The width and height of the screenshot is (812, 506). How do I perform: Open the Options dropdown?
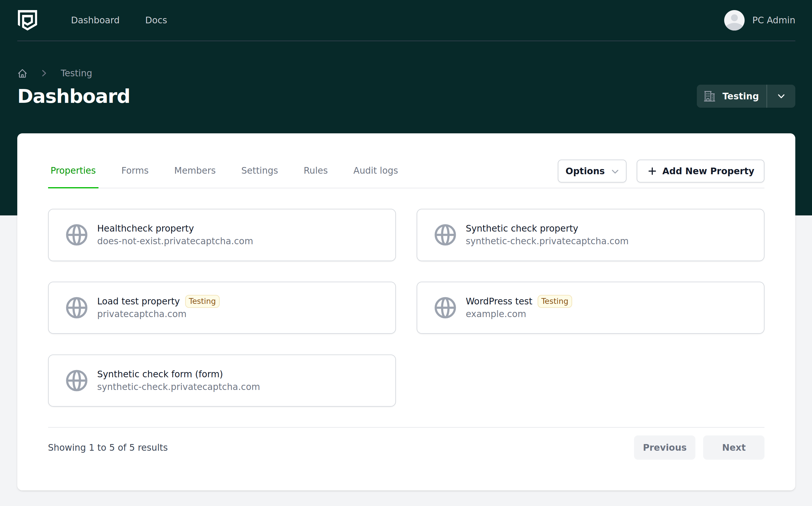tap(592, 171)
